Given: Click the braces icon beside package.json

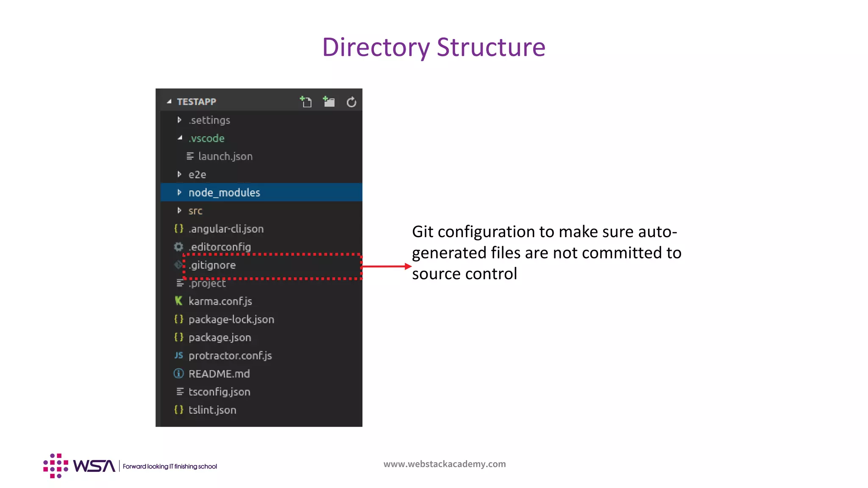Looking at the screenshot, I should click(178, 337).
